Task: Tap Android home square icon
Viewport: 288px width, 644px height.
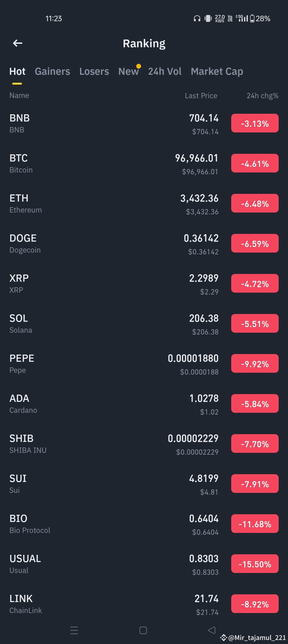Action: point(143,630)
